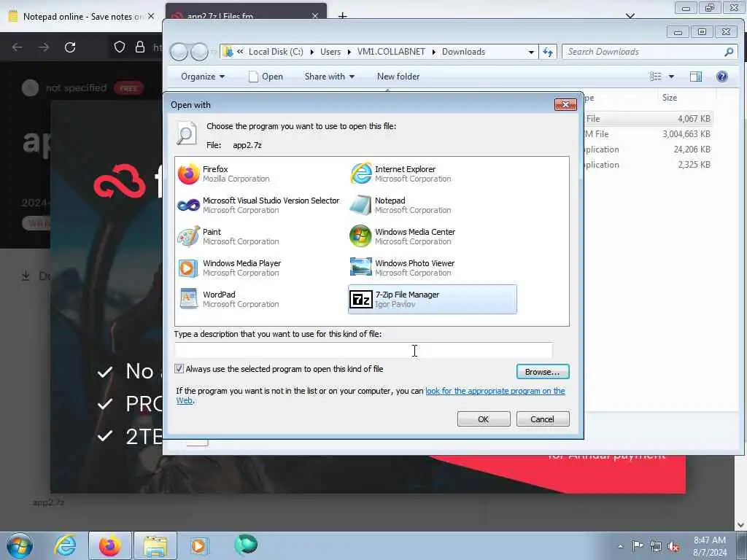Select the 24,206 KB application row
The image size is (747, 560).
point(648,149)
